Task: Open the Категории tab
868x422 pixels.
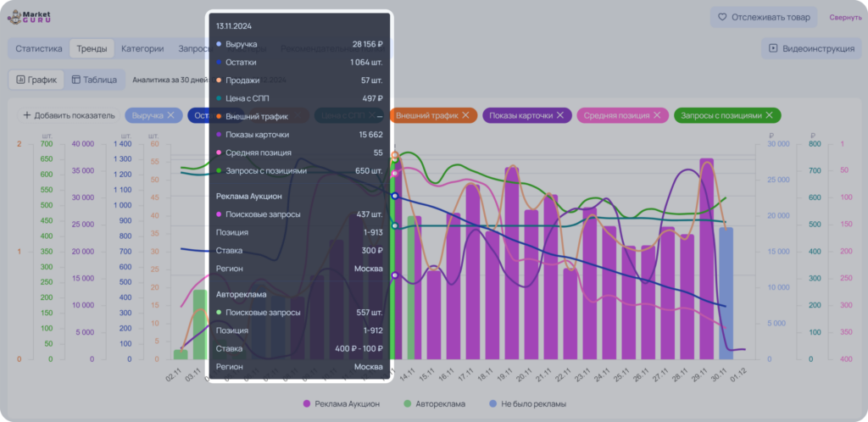Action: coord(142,48)
